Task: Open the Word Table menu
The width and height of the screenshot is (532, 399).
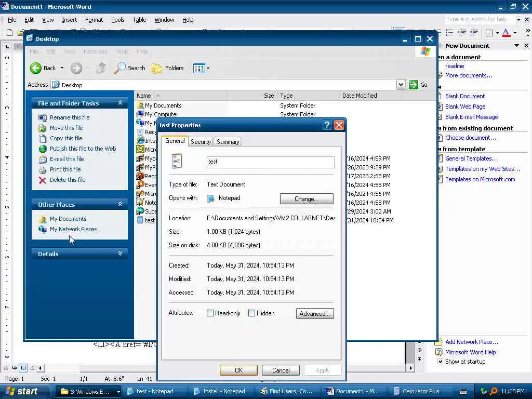Action: 139,20
